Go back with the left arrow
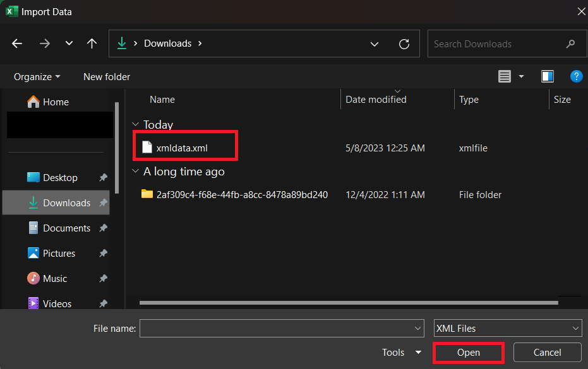588x369 pixels. click(x=17, y=44)
